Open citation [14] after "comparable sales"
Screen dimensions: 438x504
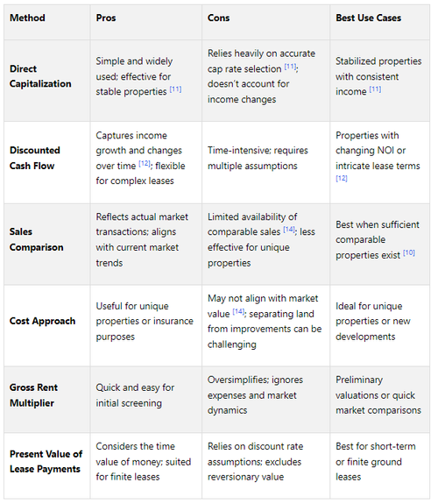point(289,229)
